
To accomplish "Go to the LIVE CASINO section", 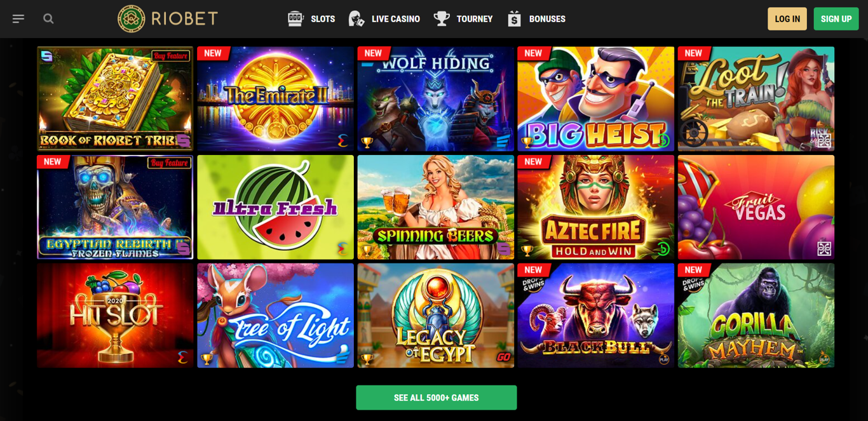I will coord(396,19).
